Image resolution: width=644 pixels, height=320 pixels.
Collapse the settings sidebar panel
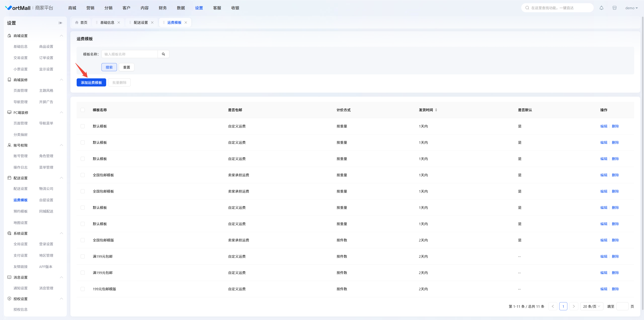click(x=60, y=23)
